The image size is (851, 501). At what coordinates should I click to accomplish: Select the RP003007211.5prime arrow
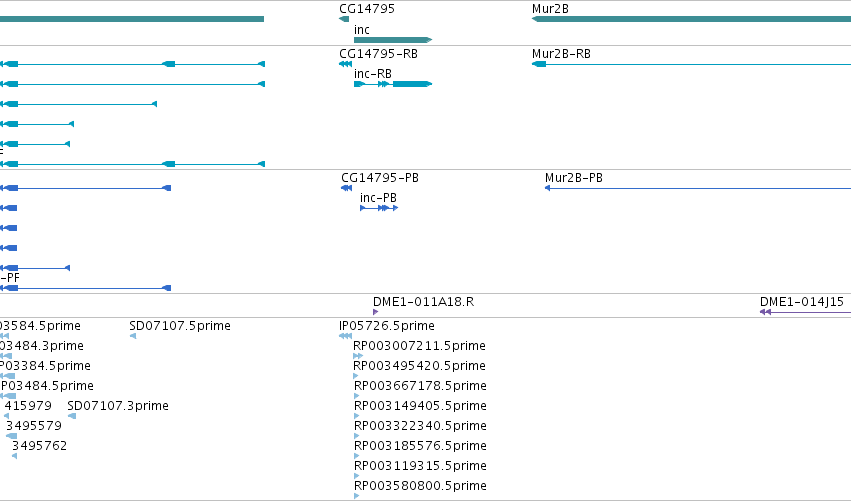358,356
